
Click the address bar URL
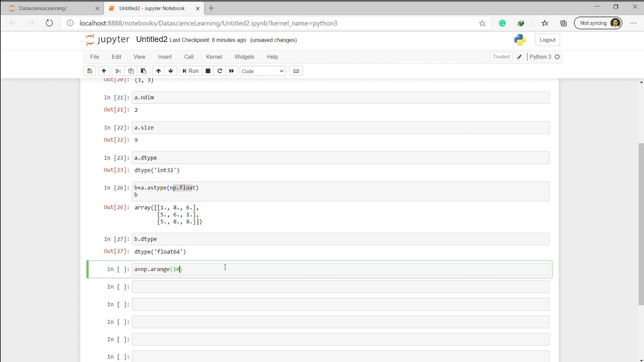coord(208,23)
